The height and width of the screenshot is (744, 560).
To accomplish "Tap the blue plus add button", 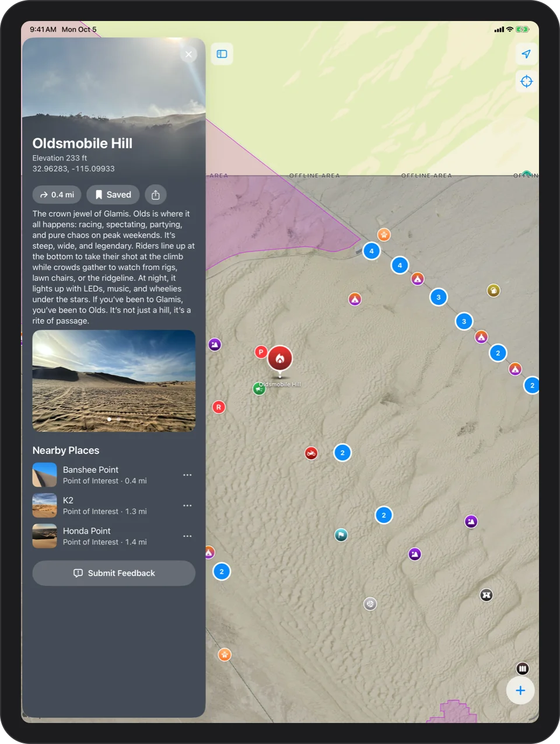I will pyautogui.click(x=520, y=690).
